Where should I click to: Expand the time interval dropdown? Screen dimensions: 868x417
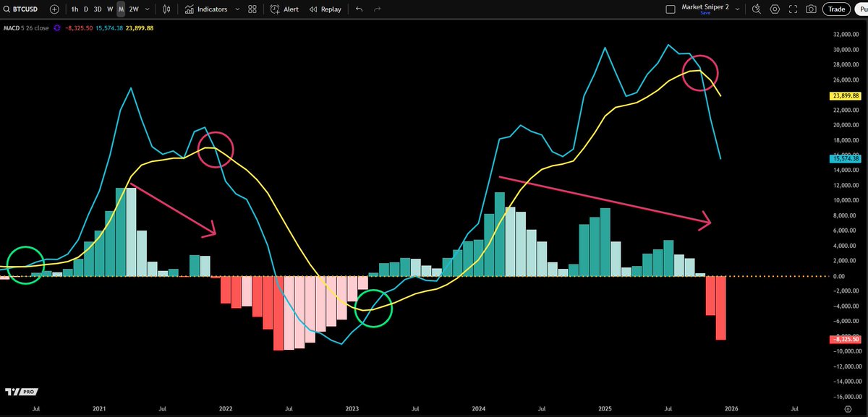point(148,9)
